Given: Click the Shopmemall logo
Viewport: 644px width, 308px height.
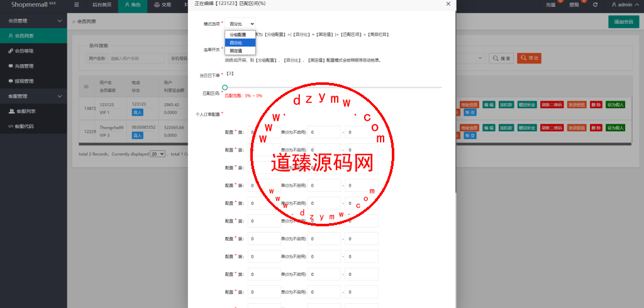Looking at the screenshot, I should pyautogui.click(x=33, y=4).
